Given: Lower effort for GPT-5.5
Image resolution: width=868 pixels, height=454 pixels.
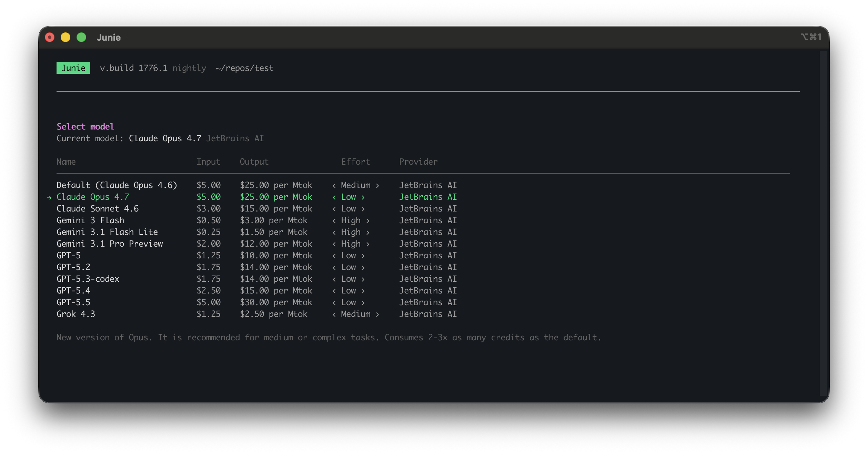Looking at the screenshot, I should (334, 303).
